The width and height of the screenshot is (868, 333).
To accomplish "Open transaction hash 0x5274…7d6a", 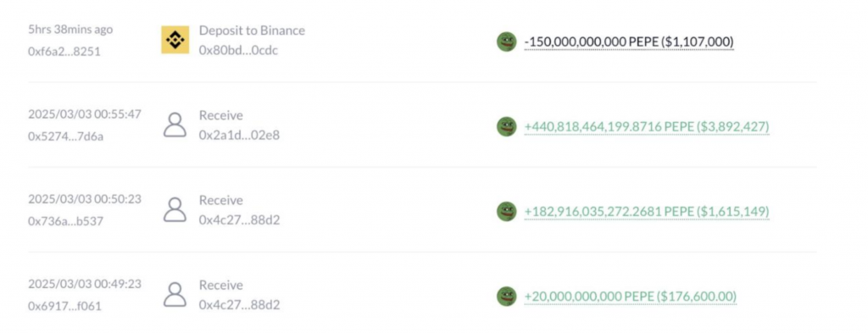I will click(x=65, y=136).
